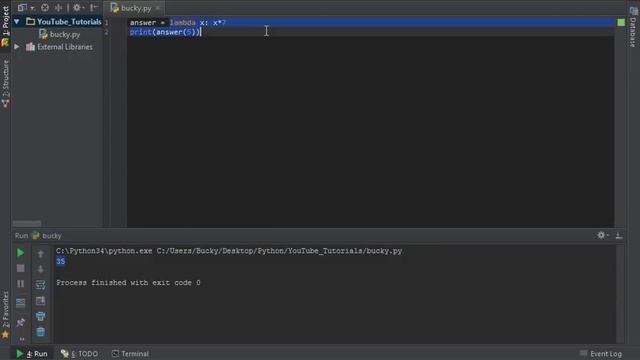Change project view mode dropdown
The width and height of the screenshot is (640, 360).
coord(25,7)
